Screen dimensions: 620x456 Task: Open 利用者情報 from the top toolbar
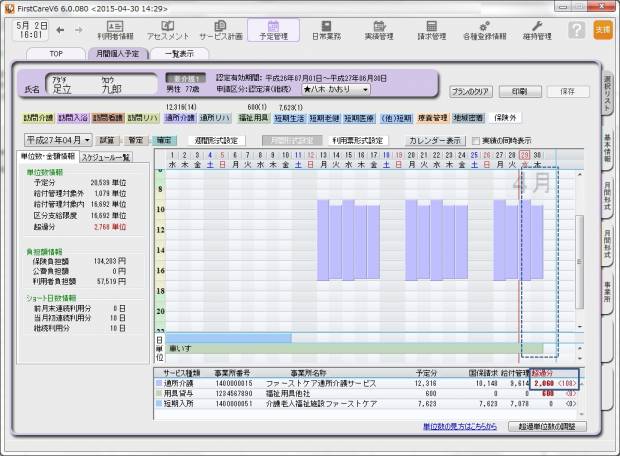click(x=115, y=30)
